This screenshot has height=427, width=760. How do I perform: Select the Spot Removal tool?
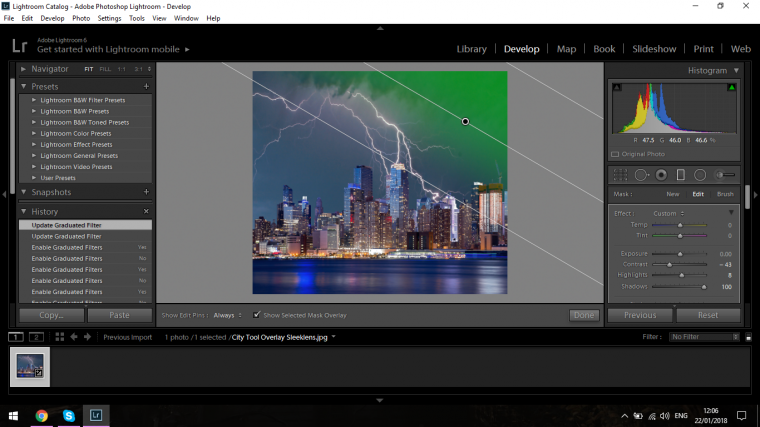pos(641,175)
